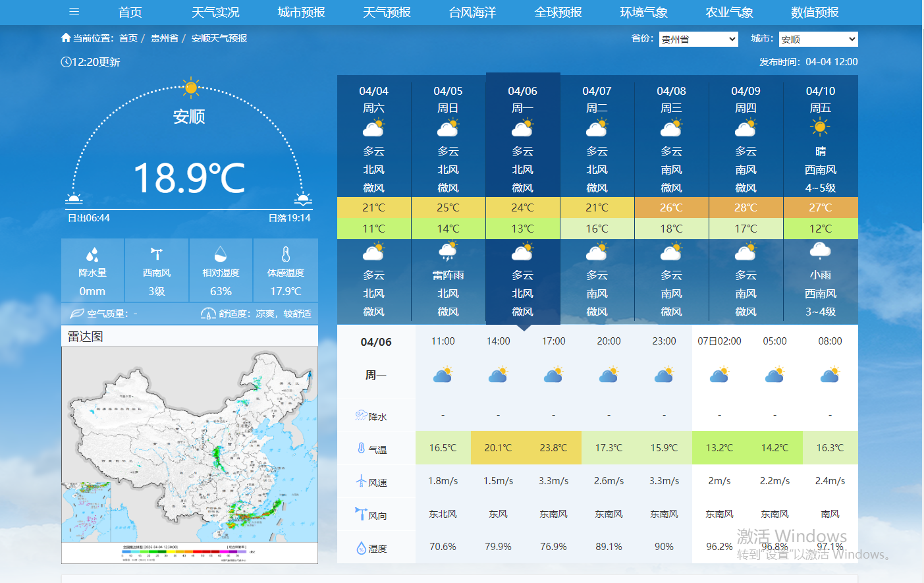Screen dimensions: 924x583
Task: Click the 贵州省 breadcrumb link
Action: (x=164, y=38)
